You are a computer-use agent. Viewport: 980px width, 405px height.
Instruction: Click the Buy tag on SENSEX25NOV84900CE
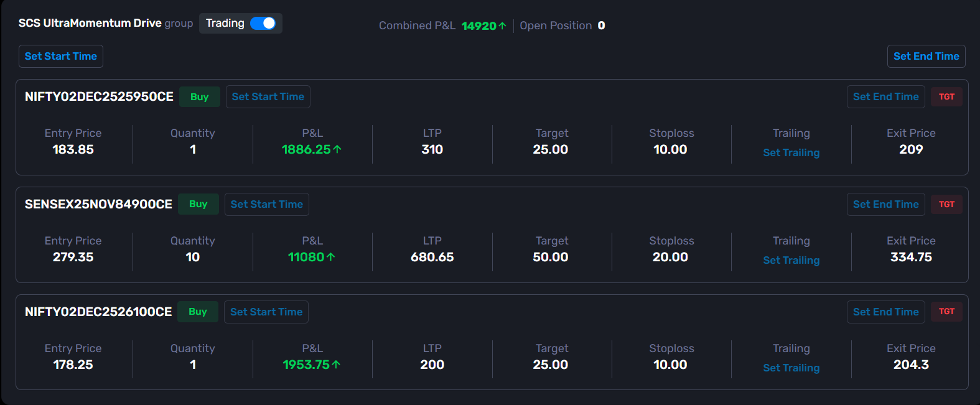coord(198,204)
